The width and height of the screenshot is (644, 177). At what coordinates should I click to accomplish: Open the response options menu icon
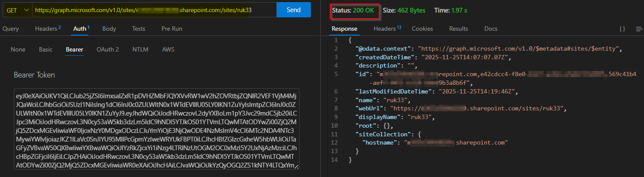tap(639, 29)
